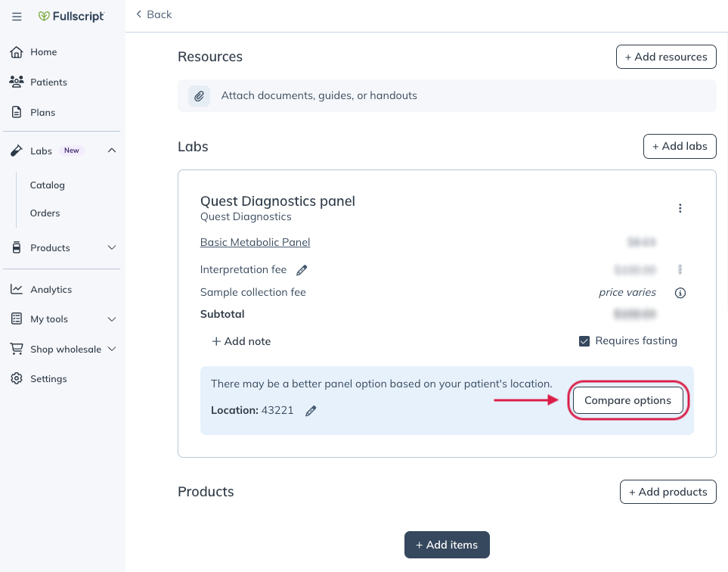Uncheck the Requires fasting checkbox
The height and width of the screenshot is (572, 728).
pyautogui.click(x=584, y=341)
